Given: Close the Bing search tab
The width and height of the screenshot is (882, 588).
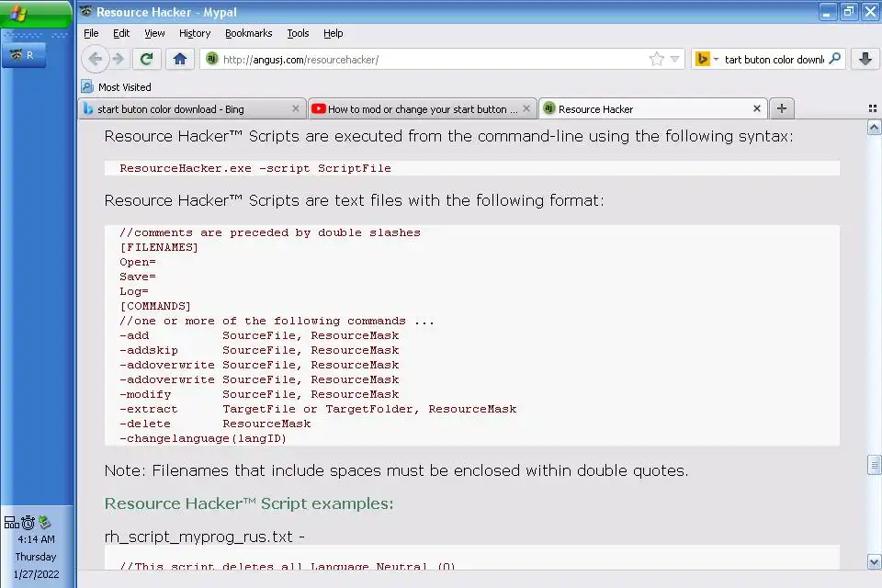Looking at the screenshot, I should click(x=295, y=108).
